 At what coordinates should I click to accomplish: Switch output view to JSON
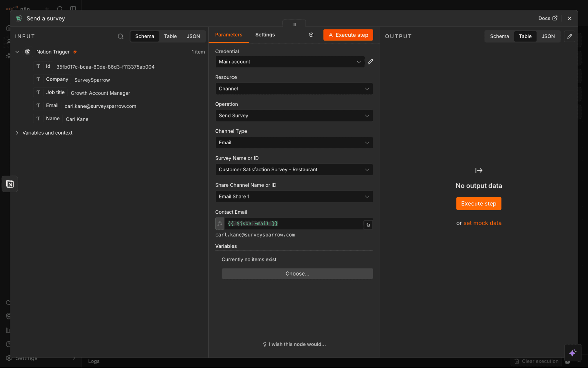[548, 36]
